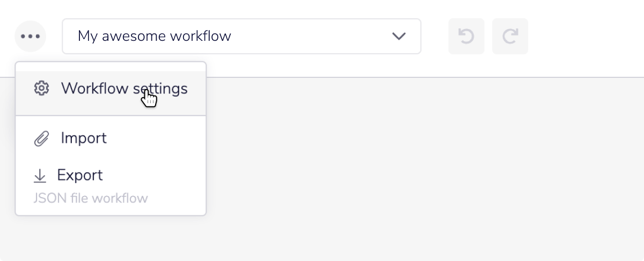Click blank header space right of redo
The width and height of the screenshot is (644, 261).
pos(585,37)
